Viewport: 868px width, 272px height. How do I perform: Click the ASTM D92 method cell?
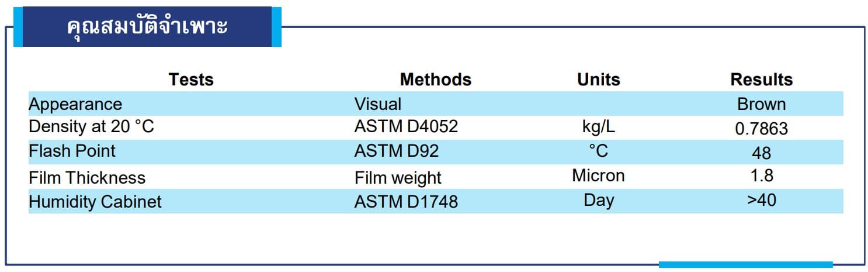point(396,151)
